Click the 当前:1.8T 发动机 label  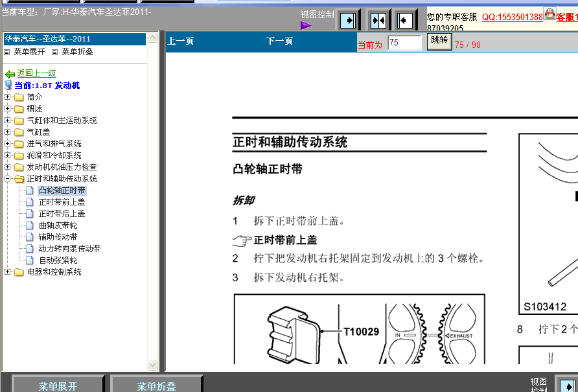pyautogui.click(x=47, y=86)
